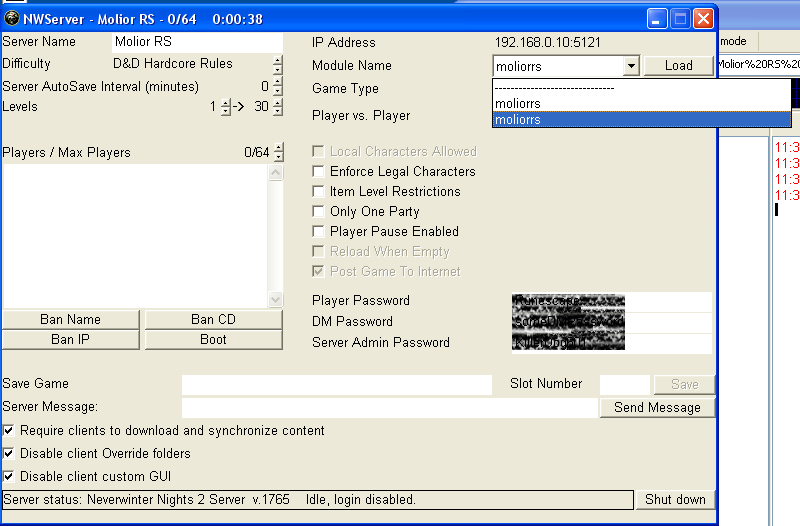This screenshot has width=800, height=526.
Task: Click the IP address 192.168.0.10:5121 text
Action: point(547,42)
